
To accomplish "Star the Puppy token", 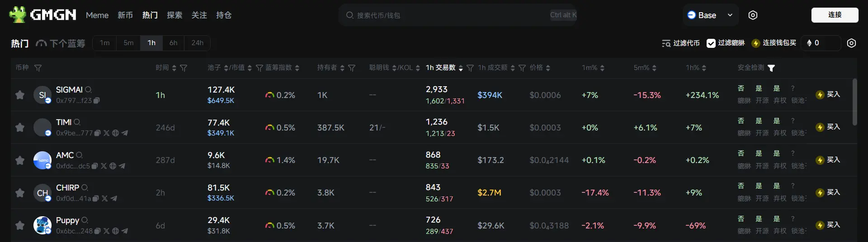I will [20, 225].
